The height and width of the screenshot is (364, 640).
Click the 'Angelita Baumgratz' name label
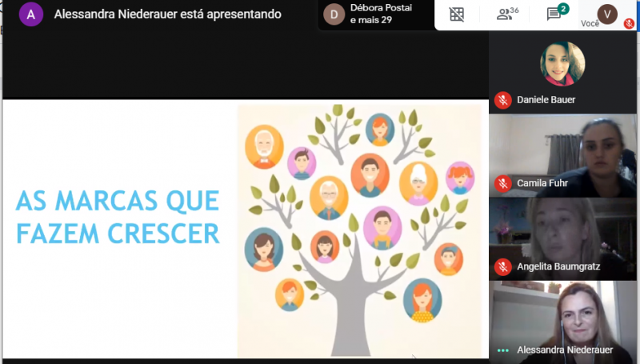coord(558,267)
